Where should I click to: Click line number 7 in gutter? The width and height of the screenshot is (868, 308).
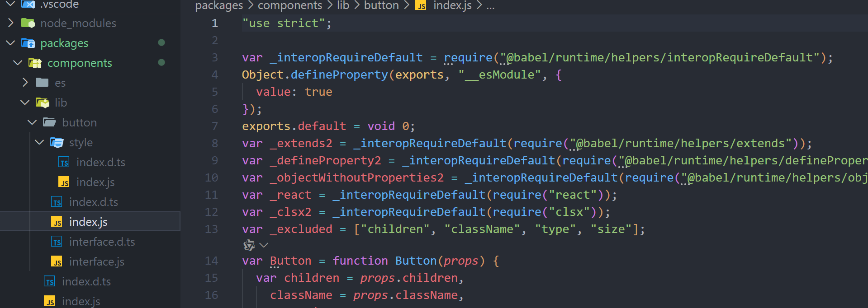pyautogui.click(x=215, y=126)
